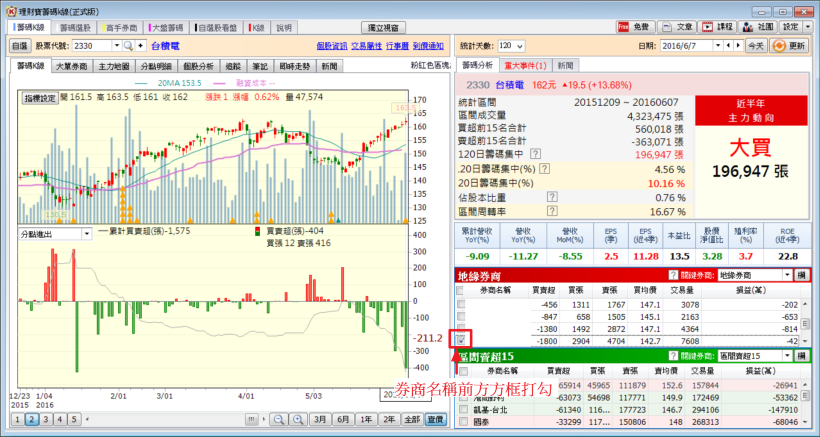The image size is (820, 437).
Task: Click the 獨立視窗 button
Action: pos(383,27)
